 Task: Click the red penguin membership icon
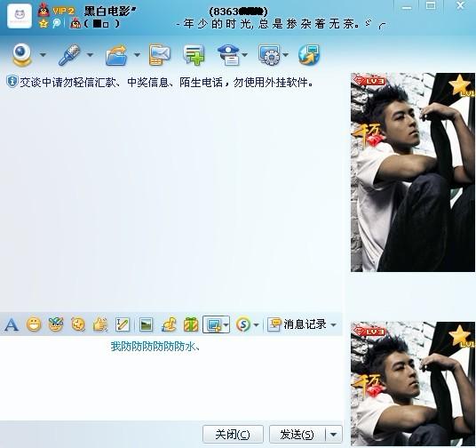pyautogui.click(x=44, y=11)
